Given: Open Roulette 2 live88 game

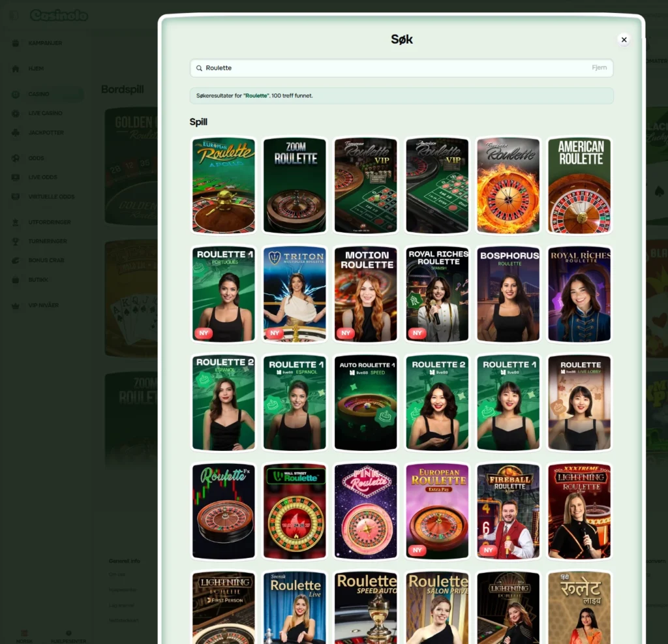Looking at the screenshot, I should click(x=437, y=403).
